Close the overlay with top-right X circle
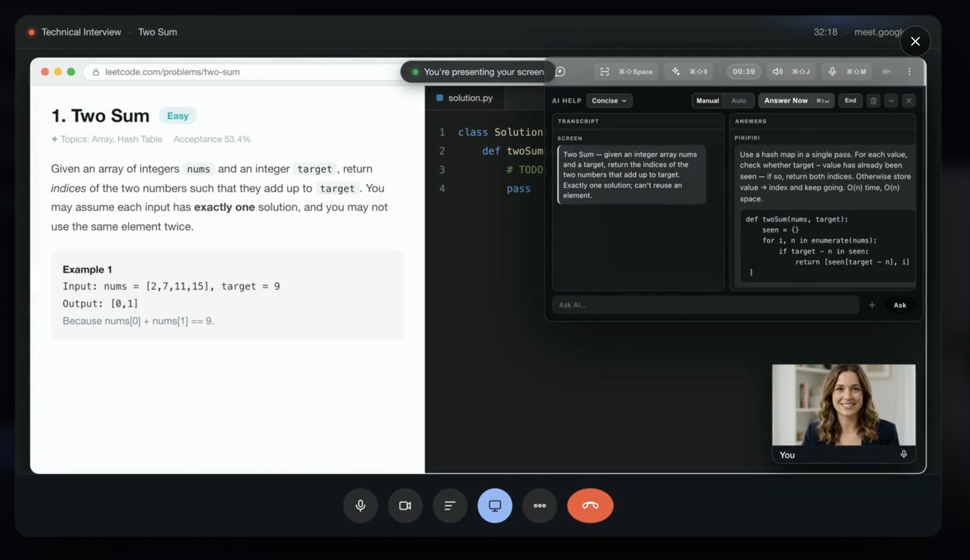The width and height of the screenshot is (970, 560). tap(915, 41)
